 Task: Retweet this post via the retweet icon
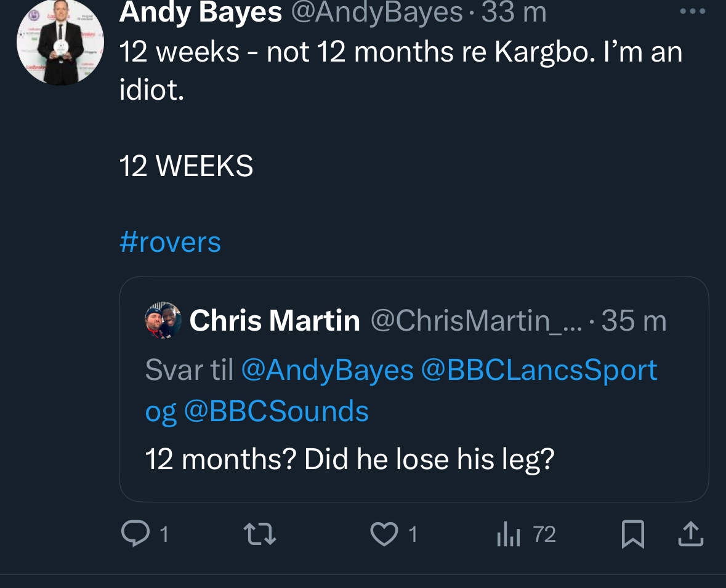click(260, 534)
